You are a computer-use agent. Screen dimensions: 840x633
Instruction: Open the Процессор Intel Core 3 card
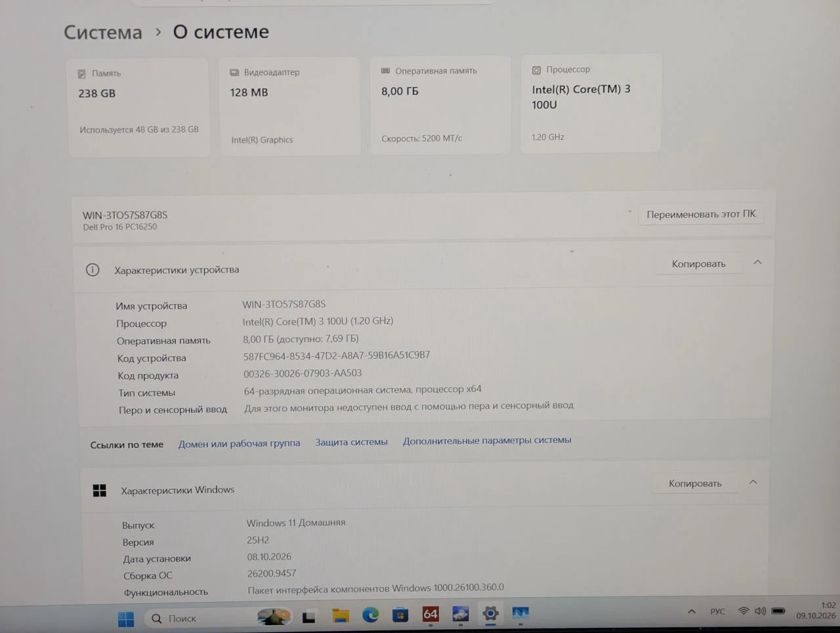tap(591, 104)
